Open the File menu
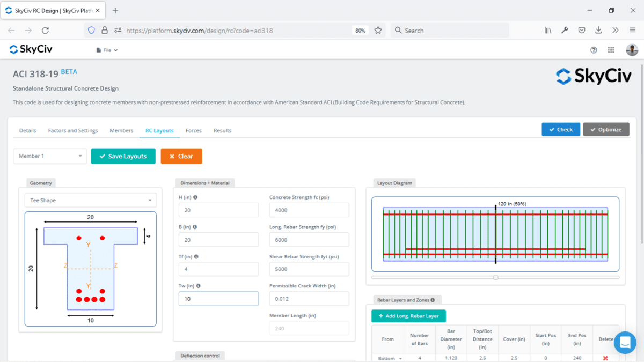The height and width of the screenshot is (362, 644). [x=107, y=50]
